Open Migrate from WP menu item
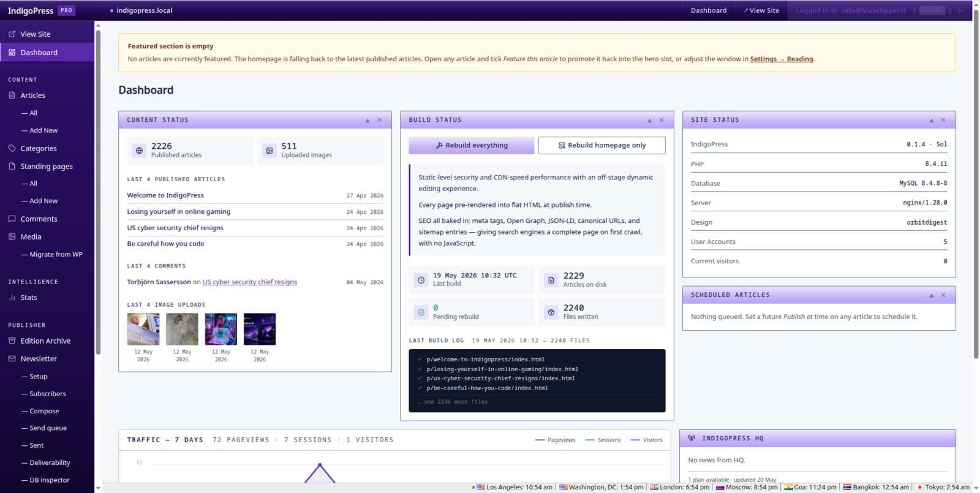Viewport: 980px width, 493px height. click(x=52, y=255)
